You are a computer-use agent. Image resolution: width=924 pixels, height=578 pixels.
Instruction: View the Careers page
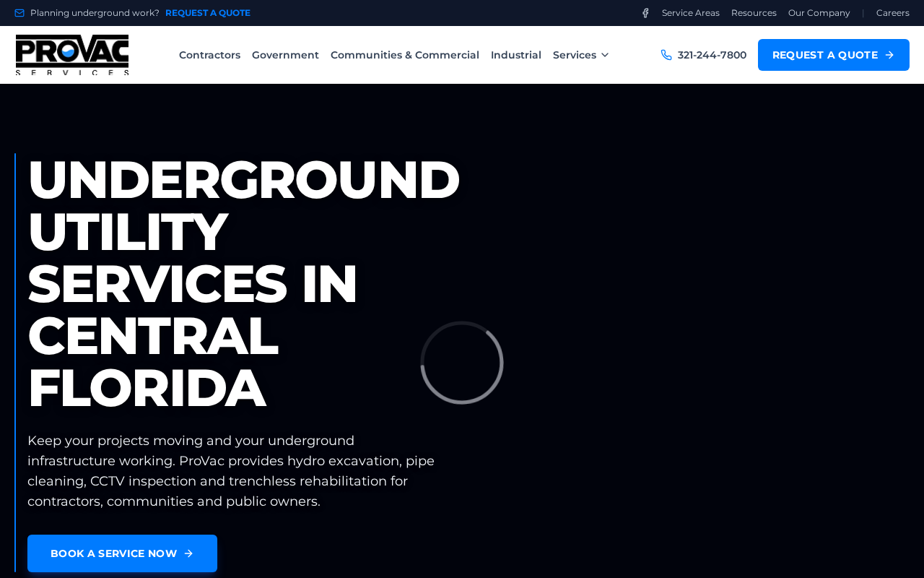[893, 13]
